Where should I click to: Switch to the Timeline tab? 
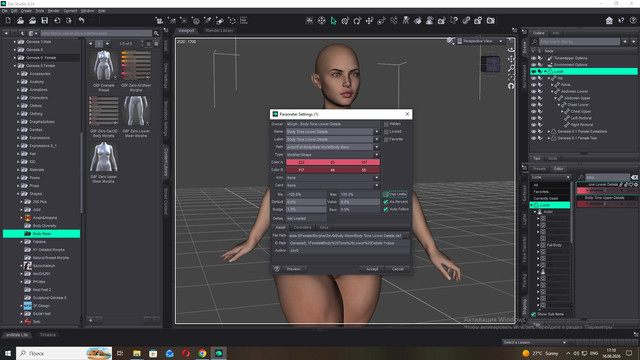coord(48,335)
